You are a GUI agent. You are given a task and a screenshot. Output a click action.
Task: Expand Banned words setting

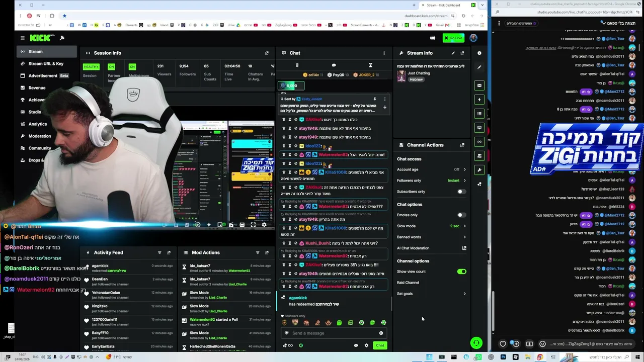pos(464,237)
